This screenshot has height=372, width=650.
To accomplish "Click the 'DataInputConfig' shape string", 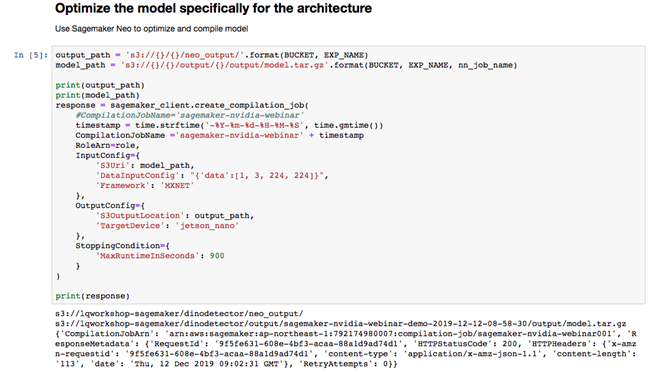I will (x=259, y=175).
